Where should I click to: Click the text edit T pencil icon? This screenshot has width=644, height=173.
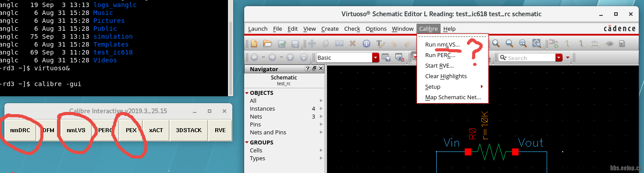(x=380, y=43)
